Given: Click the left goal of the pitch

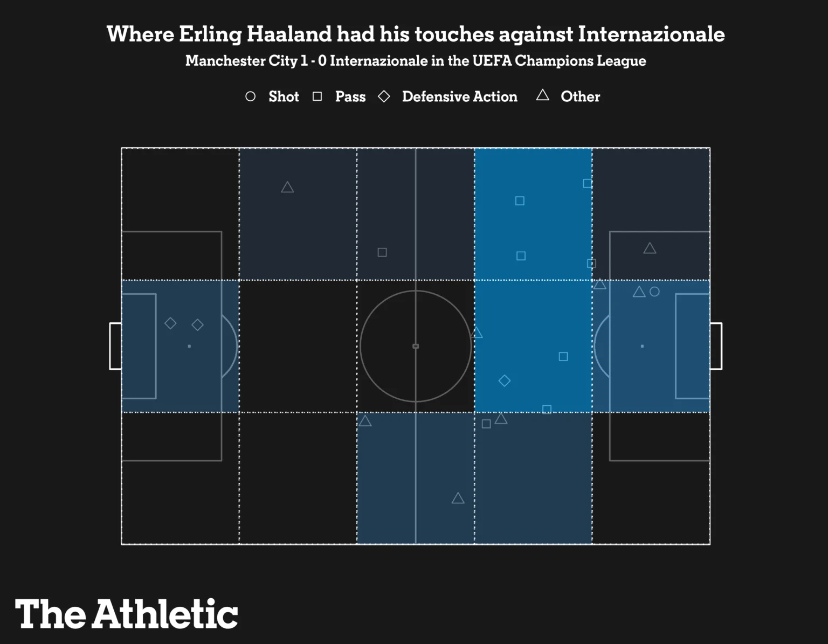Looking at the screenshot, I should (x=115, y=346).
